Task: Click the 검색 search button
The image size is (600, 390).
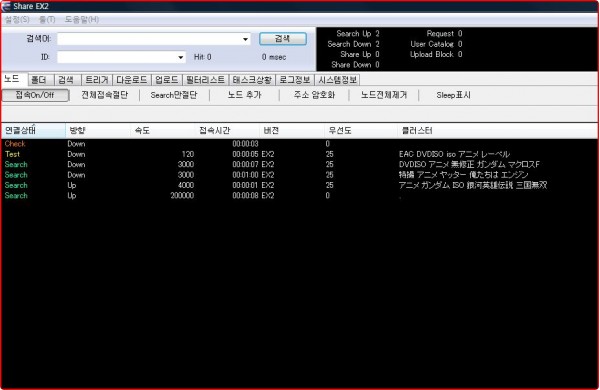Action: [283, 39]
